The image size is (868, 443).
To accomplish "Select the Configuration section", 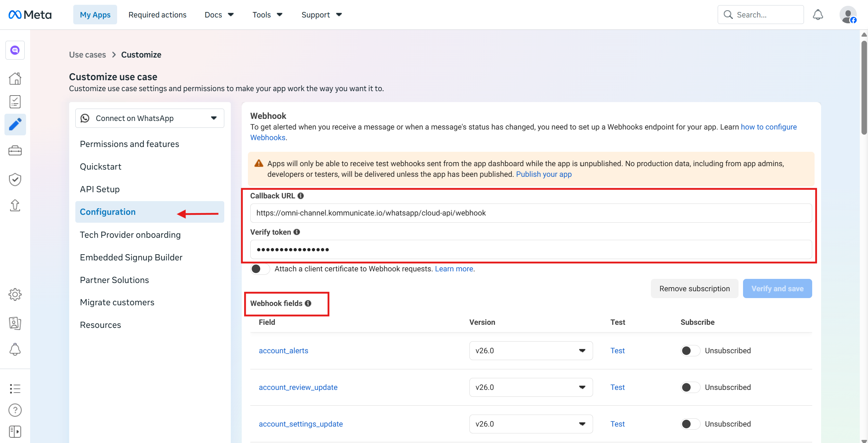I will tap(150, 212).
